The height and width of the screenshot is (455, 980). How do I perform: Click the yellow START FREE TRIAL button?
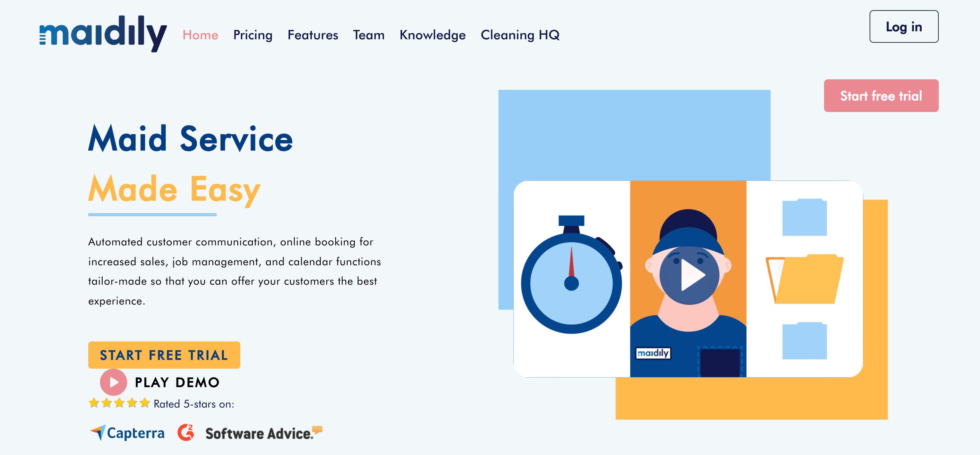(x=164, y=355)
